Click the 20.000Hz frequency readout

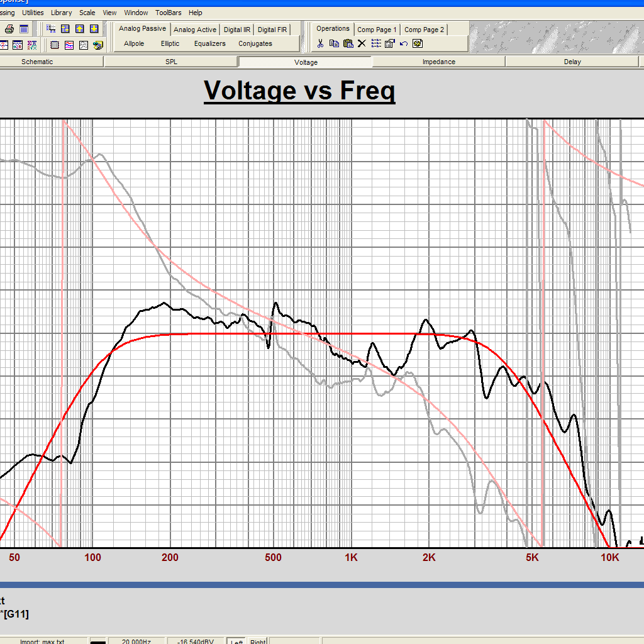tap(136, 641)
